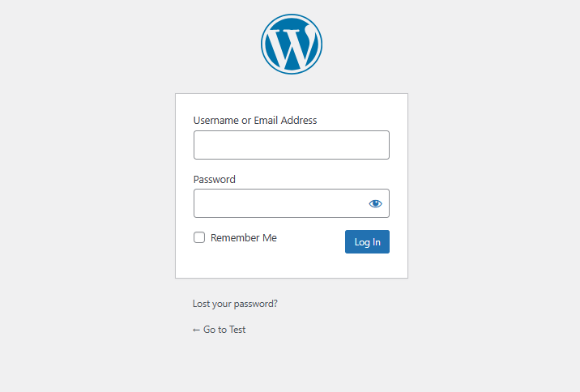Click empty white area below Remember Me
580x392 pixels.
click(259, 262)
